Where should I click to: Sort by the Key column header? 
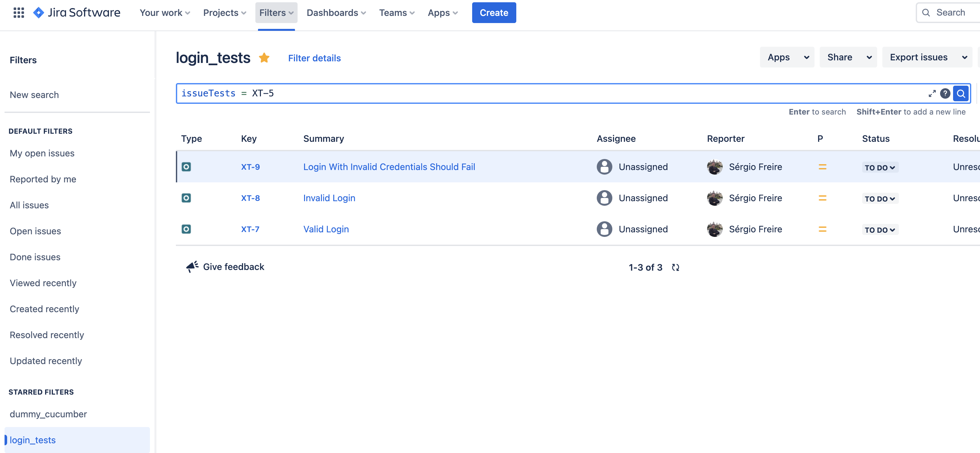tap(249, 139)
